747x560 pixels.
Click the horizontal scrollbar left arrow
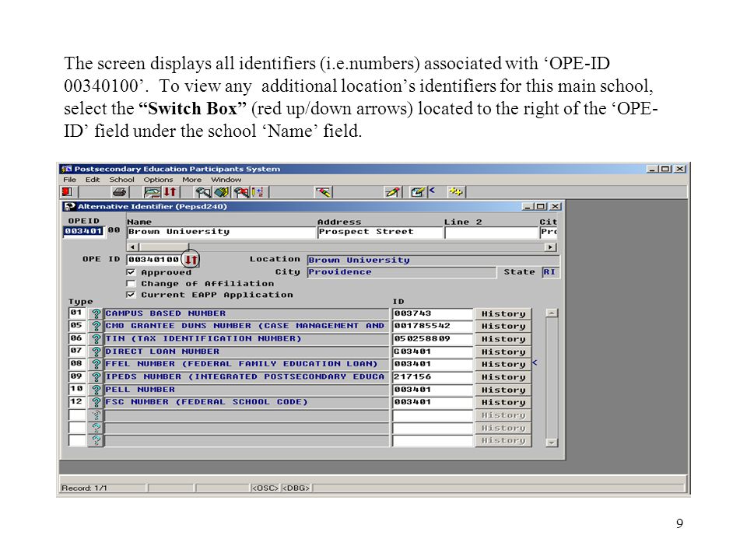[132, 247]
